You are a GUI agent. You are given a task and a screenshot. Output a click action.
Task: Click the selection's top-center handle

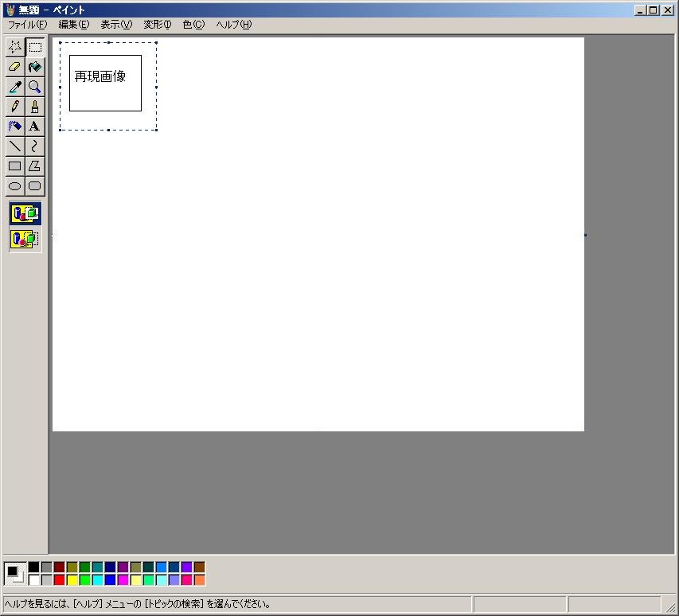coord(109,42)
